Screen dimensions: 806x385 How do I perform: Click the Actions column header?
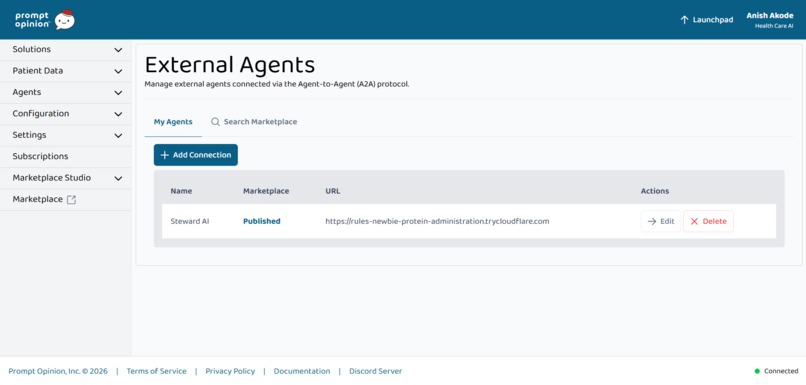(x=655, y=191)
